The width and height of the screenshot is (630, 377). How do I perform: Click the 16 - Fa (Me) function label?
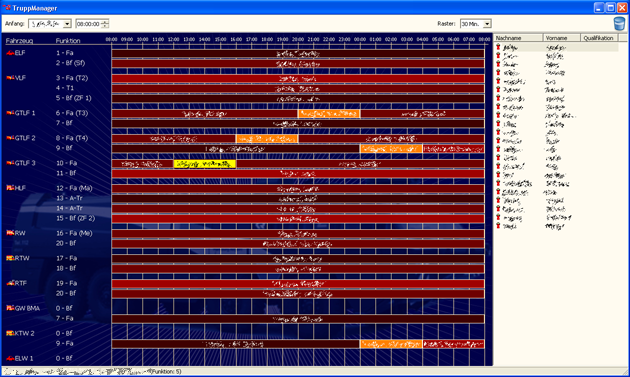pyautogui.click(x=74, y=233)
